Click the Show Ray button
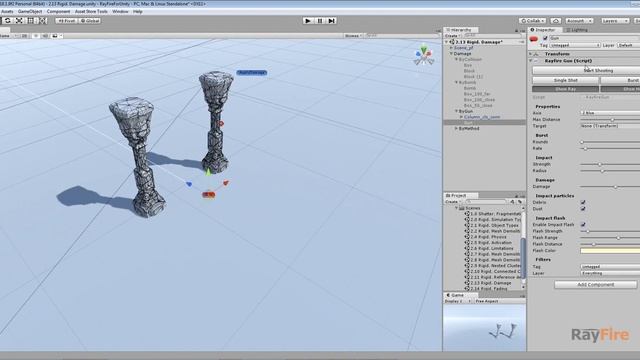This screenshot has height=360, width=640. 565,89
